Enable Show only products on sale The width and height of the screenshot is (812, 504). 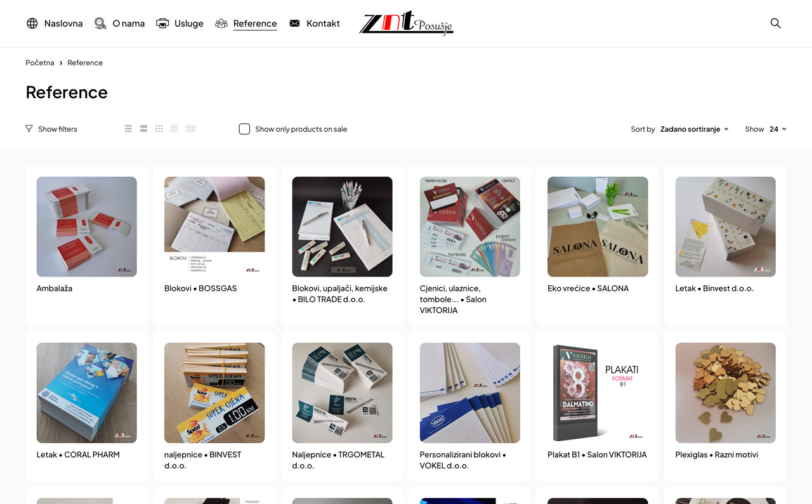(244, 129)
